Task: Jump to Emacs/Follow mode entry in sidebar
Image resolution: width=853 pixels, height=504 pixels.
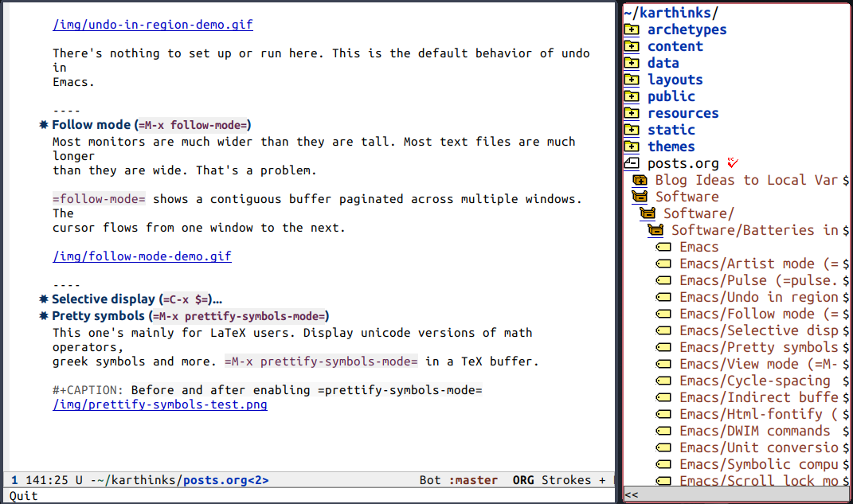Action: 759,315
